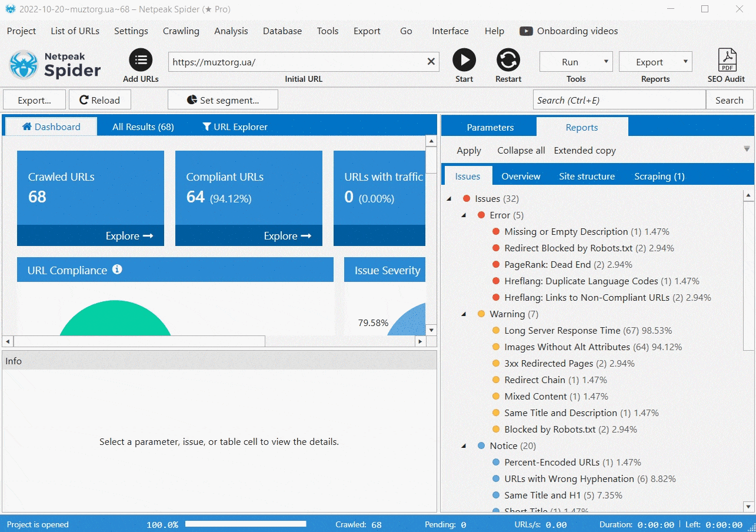
Task: Open the Overview subtab
Action: point(521,176)
